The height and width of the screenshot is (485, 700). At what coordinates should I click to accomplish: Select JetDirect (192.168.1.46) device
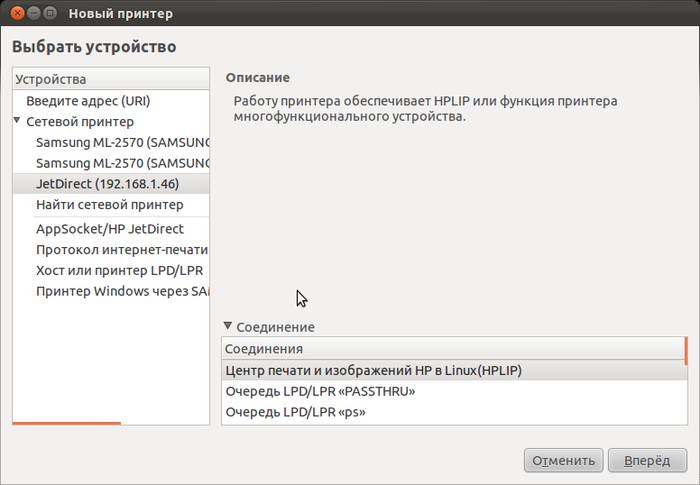tap(108, 184)
